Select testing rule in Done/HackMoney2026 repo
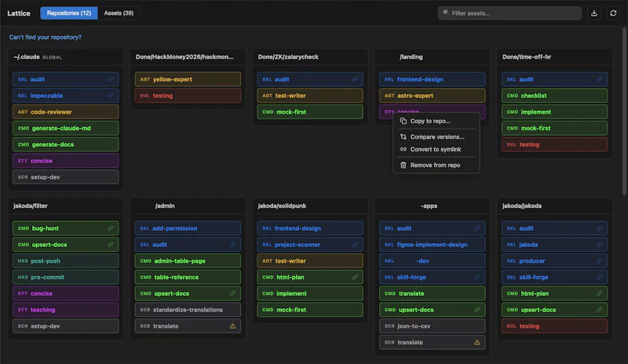Screen dimensions: 628x364 [x=188, y=96]
